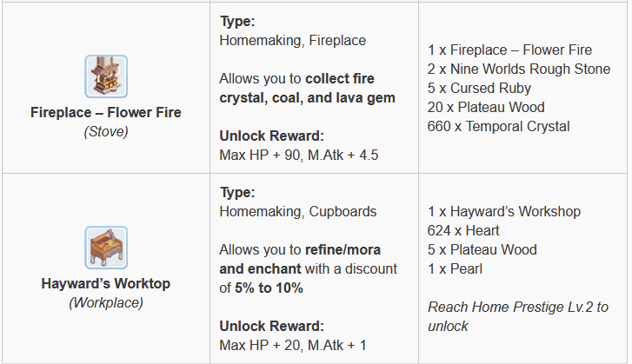Click the Hayward's Worktop furniture icon
This screenshot has width=632, height=364.
point(106,248)
